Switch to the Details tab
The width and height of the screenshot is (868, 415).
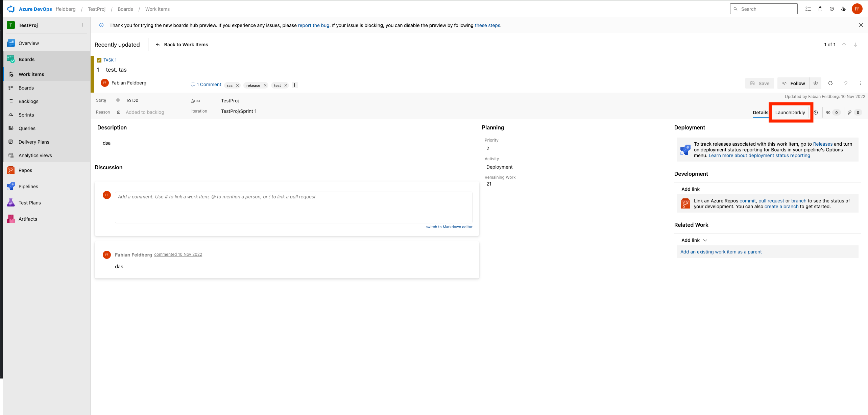coord(760,113)
